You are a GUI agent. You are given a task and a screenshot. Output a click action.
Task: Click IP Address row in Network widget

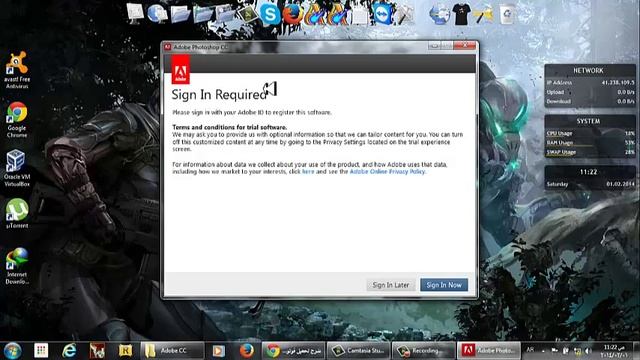(590, 82)
